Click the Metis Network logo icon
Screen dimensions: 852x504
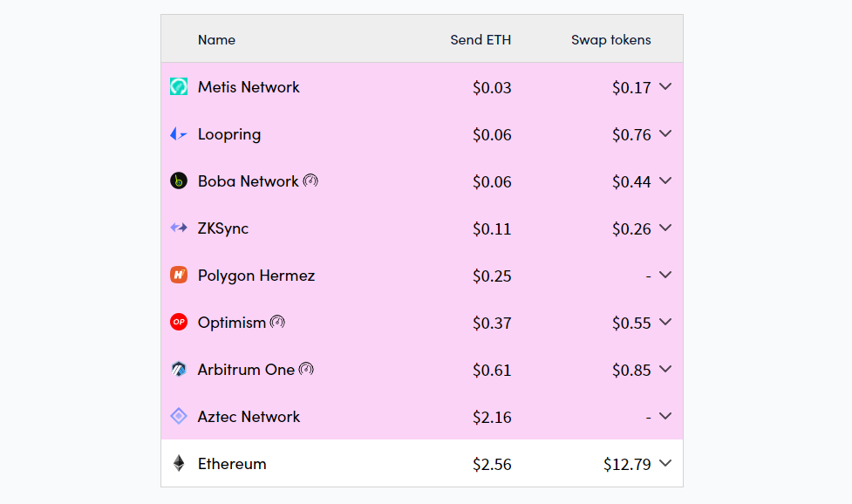[x=179, y=87]
